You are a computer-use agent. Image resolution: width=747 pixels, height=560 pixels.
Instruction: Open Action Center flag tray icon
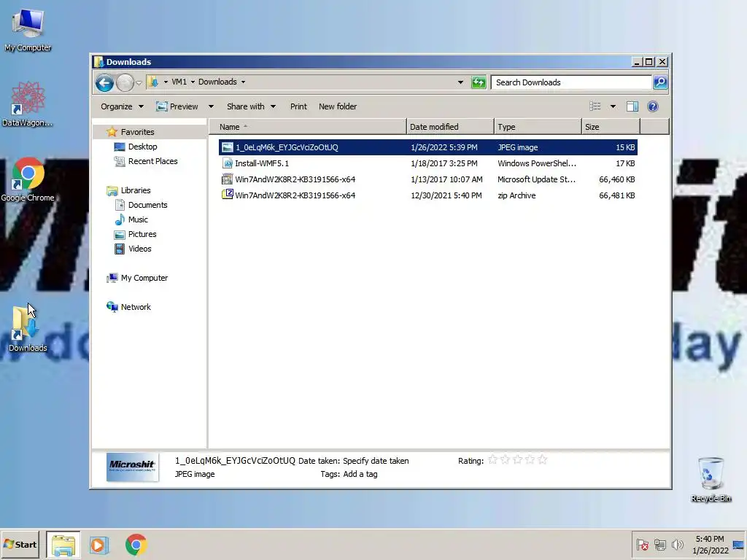point(643,545)
